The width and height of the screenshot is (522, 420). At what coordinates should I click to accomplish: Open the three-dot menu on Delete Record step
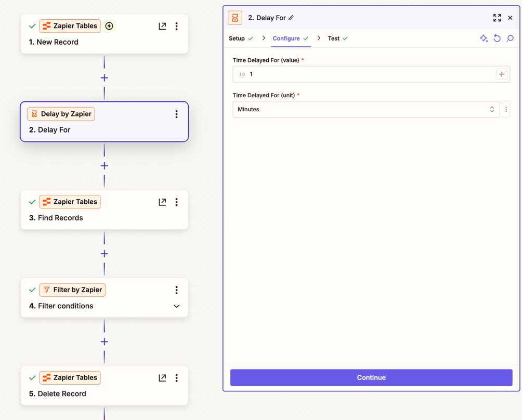176,378
